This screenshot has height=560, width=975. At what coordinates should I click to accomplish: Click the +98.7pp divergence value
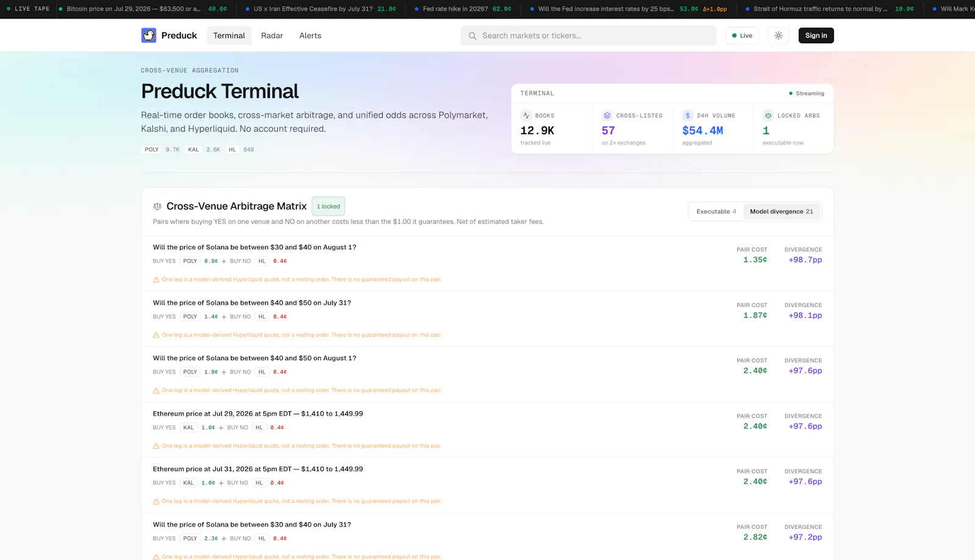click(805, 260)
